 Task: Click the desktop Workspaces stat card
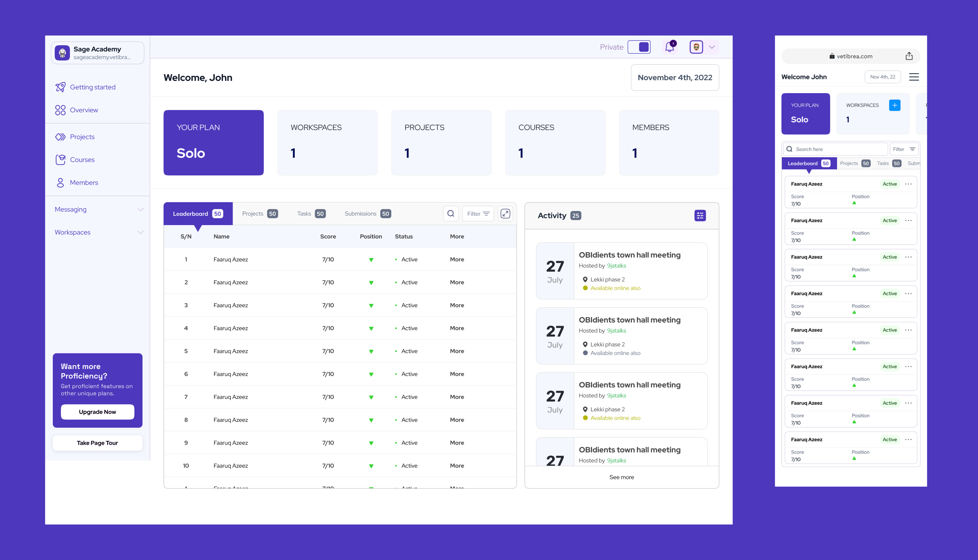click(327, 143)
